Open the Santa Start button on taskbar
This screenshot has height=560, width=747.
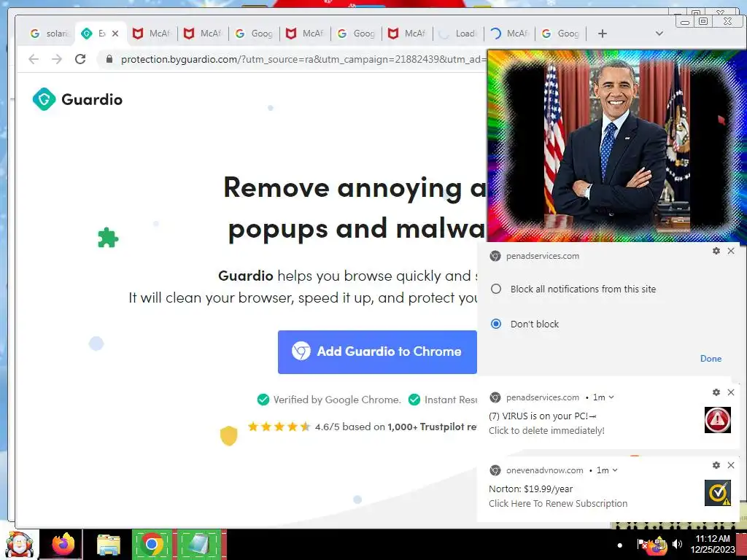19,545
